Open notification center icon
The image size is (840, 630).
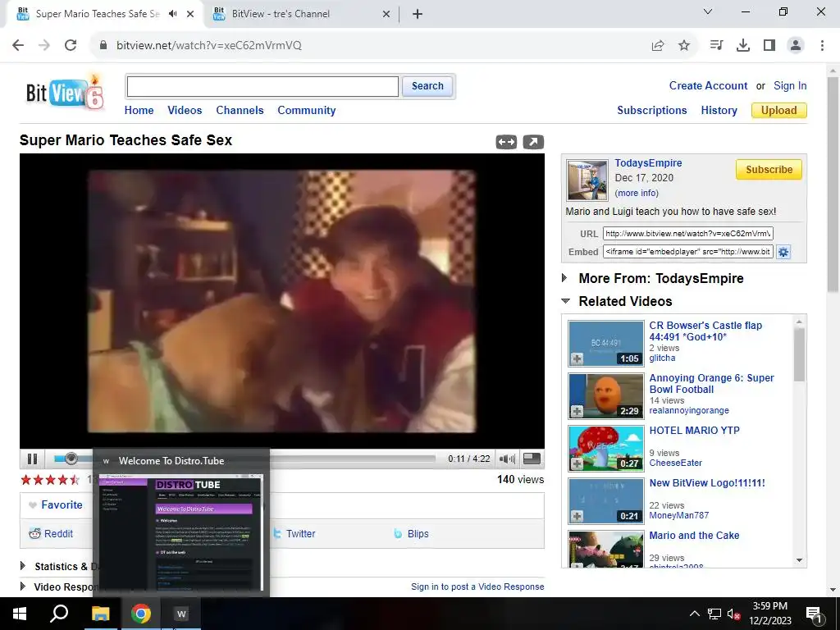point(814,614)
